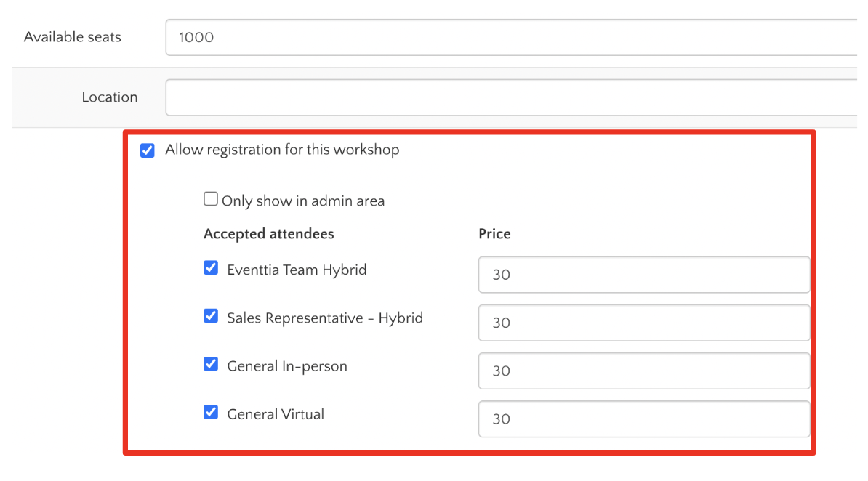
Task: Uncheck the Allow registration checkbox
Action: [x=148, y=150]
